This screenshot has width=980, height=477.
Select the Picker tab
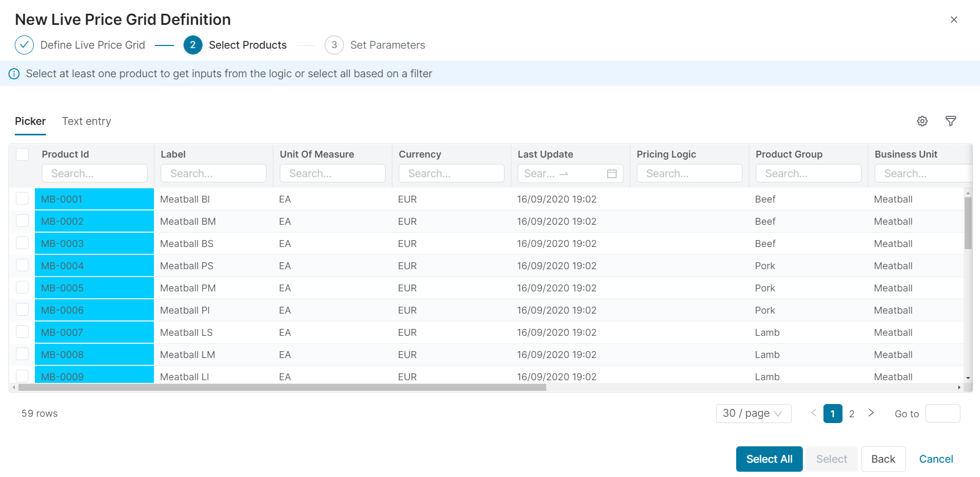coord(30,121)
